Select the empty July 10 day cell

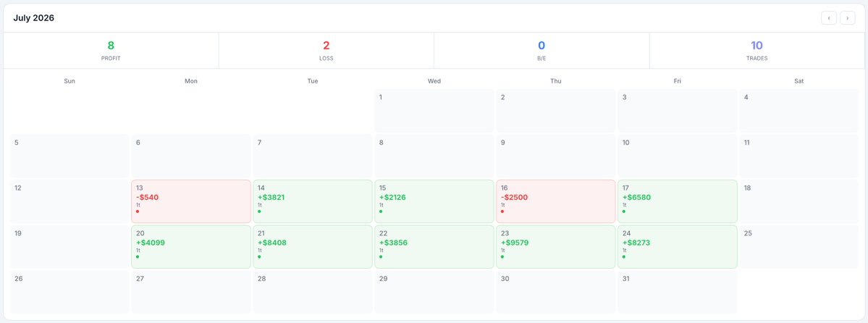click(x=678, y=156)
